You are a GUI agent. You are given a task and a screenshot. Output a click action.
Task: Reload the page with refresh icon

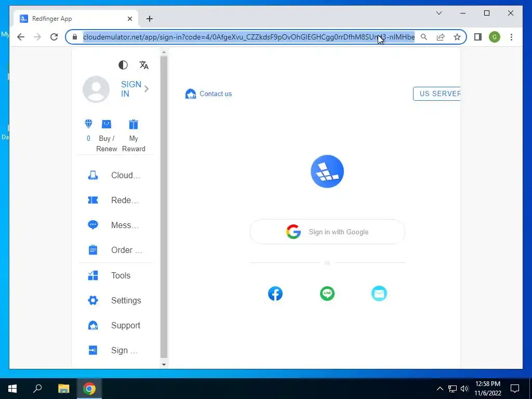point(54,37)
